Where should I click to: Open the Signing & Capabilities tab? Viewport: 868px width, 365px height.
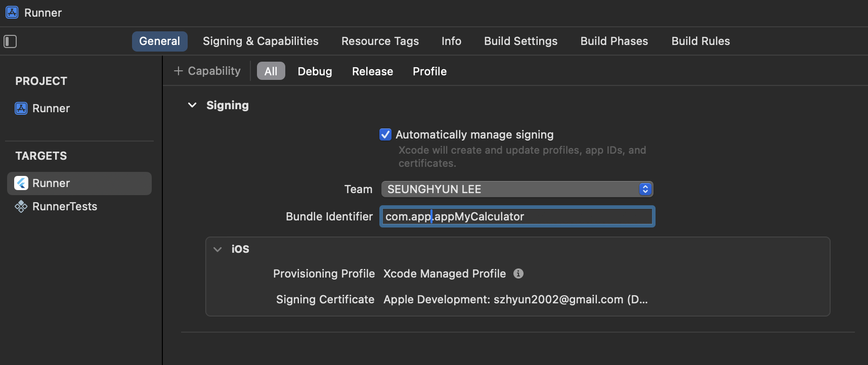(x=261, y=41)
